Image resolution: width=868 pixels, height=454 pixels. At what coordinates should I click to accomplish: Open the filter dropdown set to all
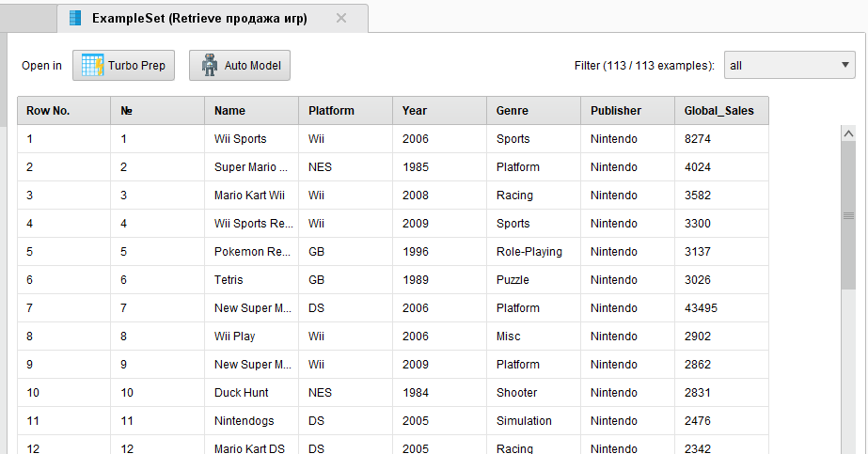[x=789, y=65]
